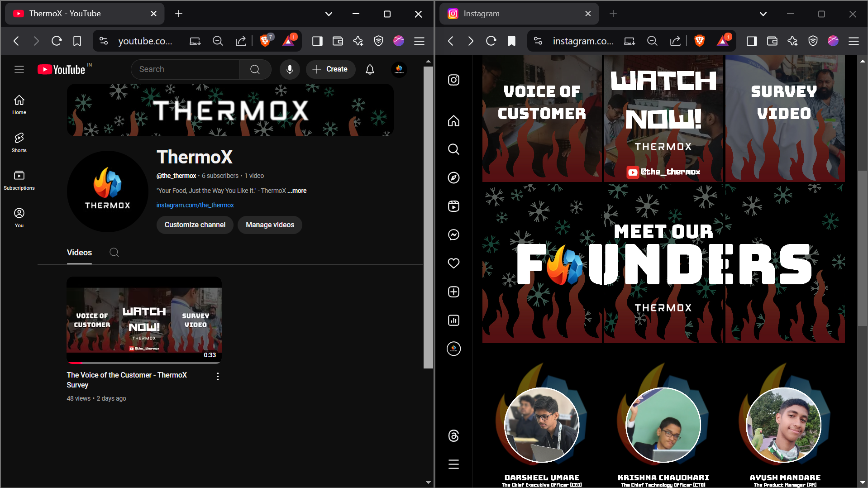Open tab search dropdown in YouTube window

click(329, 14)
